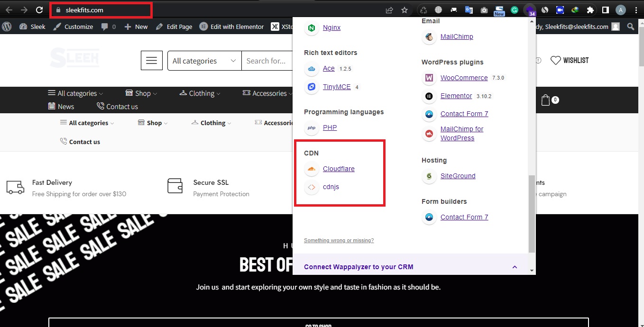Expand Clothing menu in dark nav bar
Screen dimensions: 644x327
[x=200, y=93]
